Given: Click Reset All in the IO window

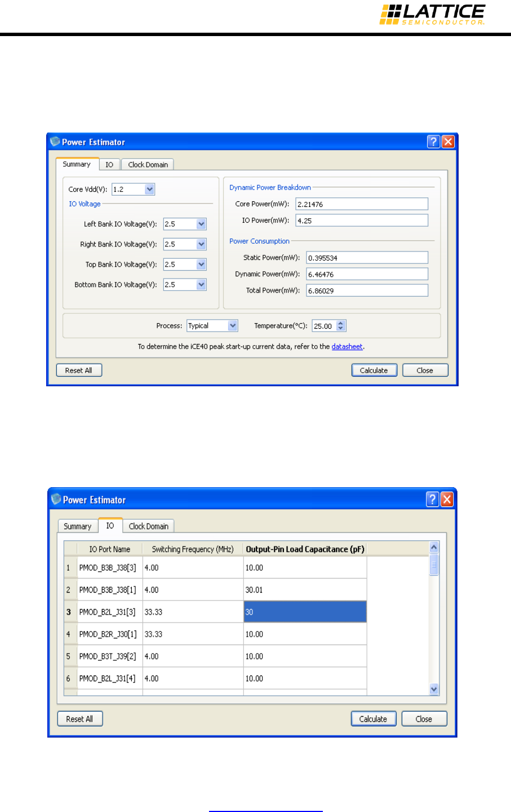Looking at the screenshot, I should 80,719.
